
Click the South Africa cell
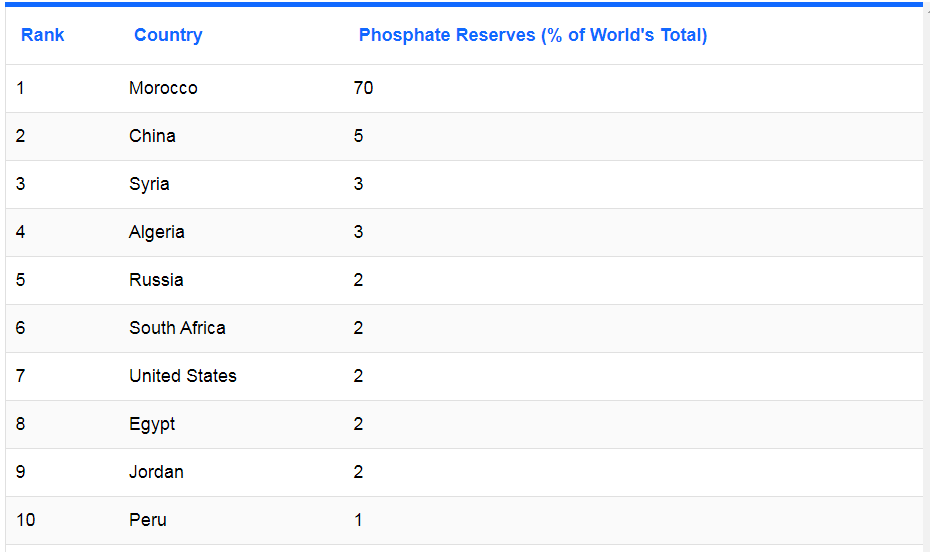point(177,328)
